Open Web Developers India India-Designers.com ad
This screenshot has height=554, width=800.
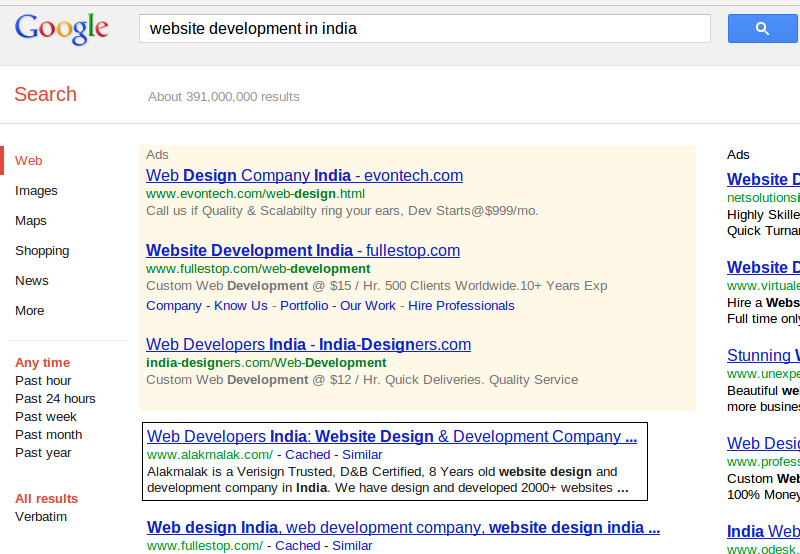pos(308,344)
